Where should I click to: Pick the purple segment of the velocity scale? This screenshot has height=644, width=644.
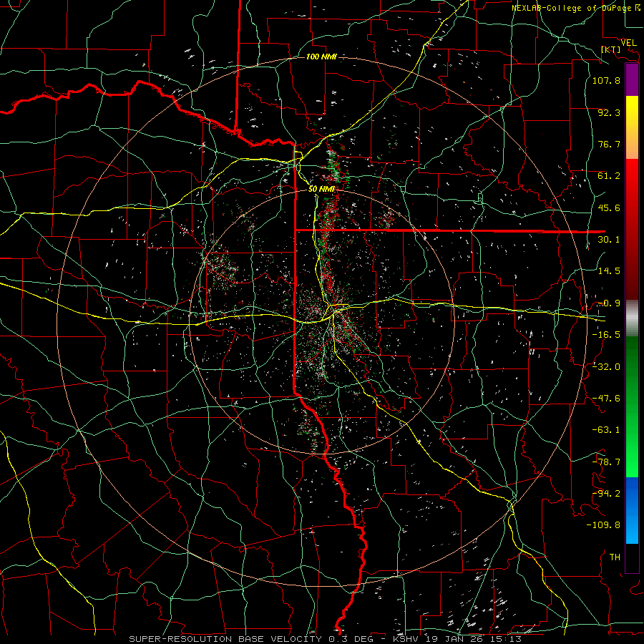tap(632, 80)
